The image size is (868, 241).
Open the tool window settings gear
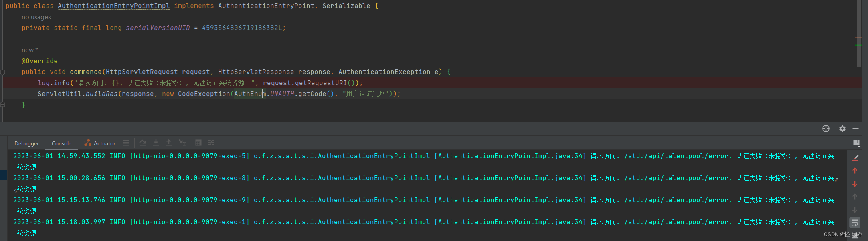click(x=842, y=129)
